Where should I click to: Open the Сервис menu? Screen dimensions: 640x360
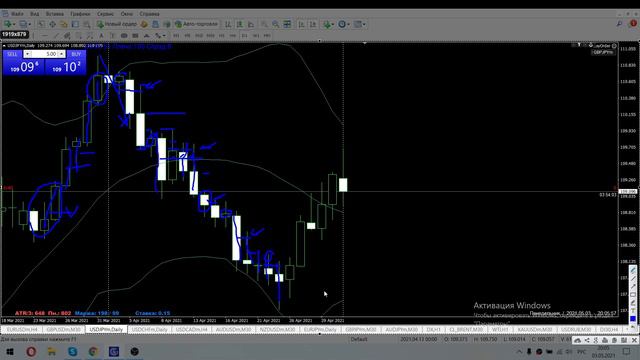coord(105,14)
